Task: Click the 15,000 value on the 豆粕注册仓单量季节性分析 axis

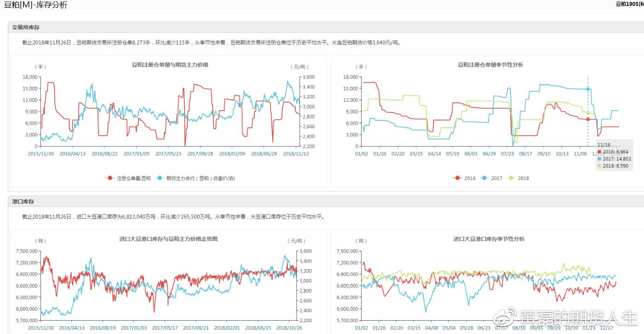Action: click(x=351, y=89)
